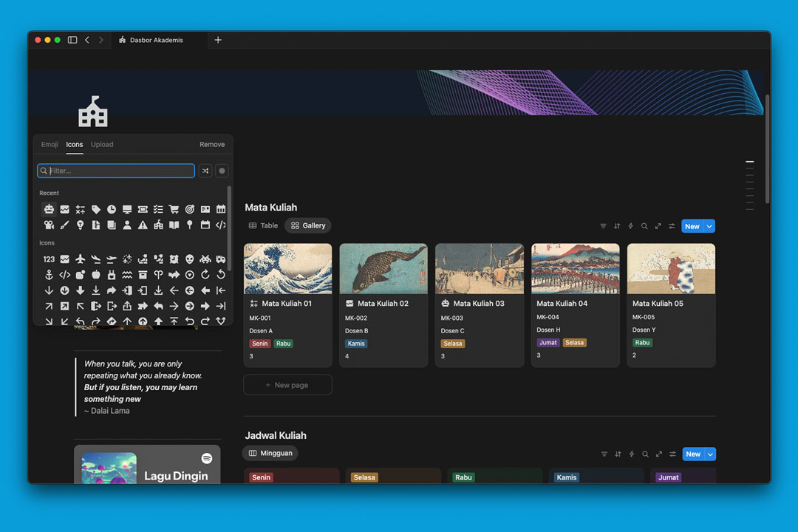Screen dimensions: 798x532
Task: Pick the movie camera icon
Action: coord(49,225)
